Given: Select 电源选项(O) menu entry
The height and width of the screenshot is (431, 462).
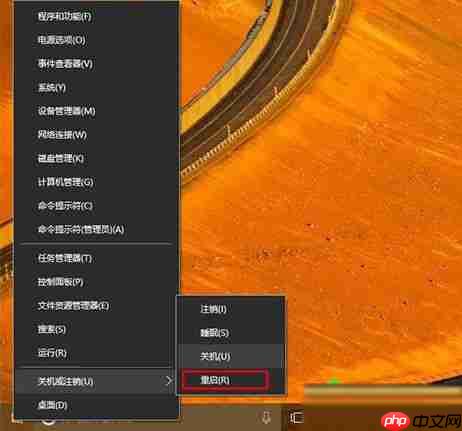Looking at the screenshot, I should click(97, 40).
